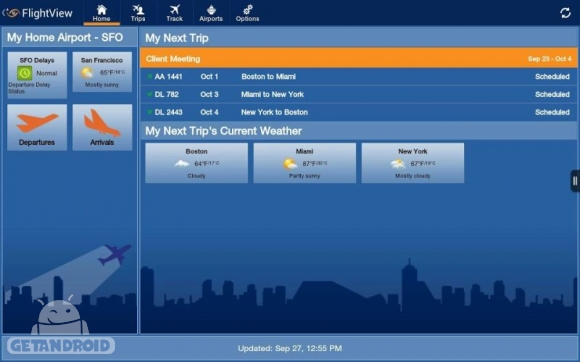Open the Arrivals tile
Image resolution: width=580 pixels, height=362 pixels.
(x=102, y=127)
